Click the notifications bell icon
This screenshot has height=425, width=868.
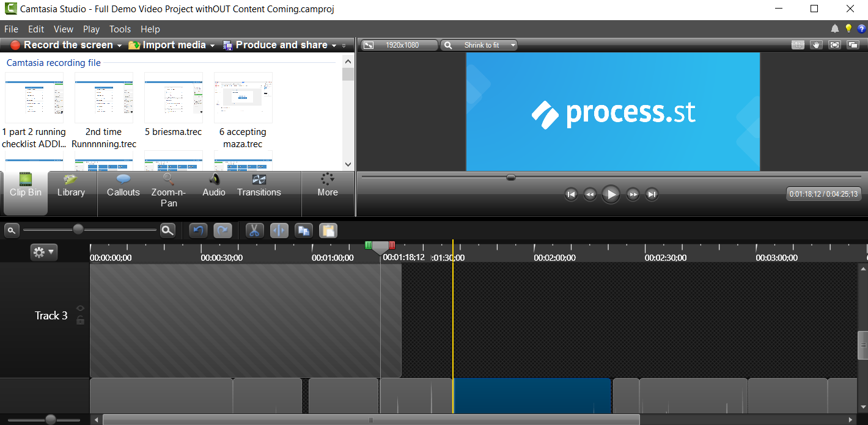pos(835,29)
